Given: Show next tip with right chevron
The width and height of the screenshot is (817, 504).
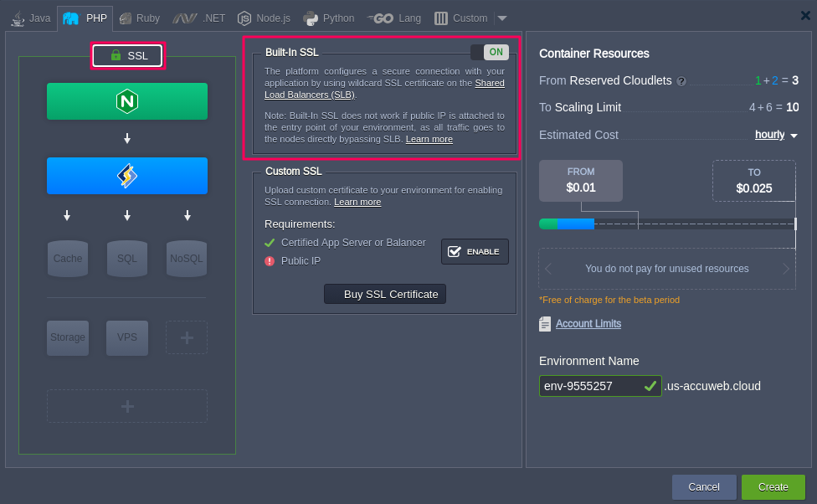Looking at the screenshot, I should (786, 269).
